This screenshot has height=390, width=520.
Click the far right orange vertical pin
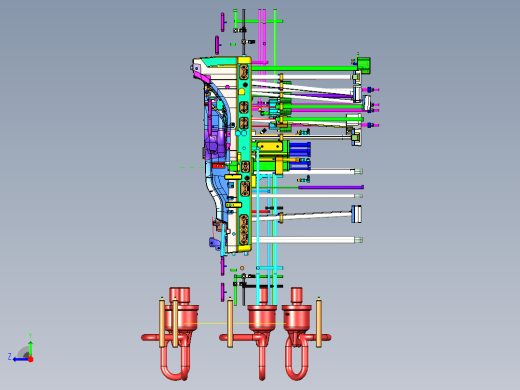point(319,322)
